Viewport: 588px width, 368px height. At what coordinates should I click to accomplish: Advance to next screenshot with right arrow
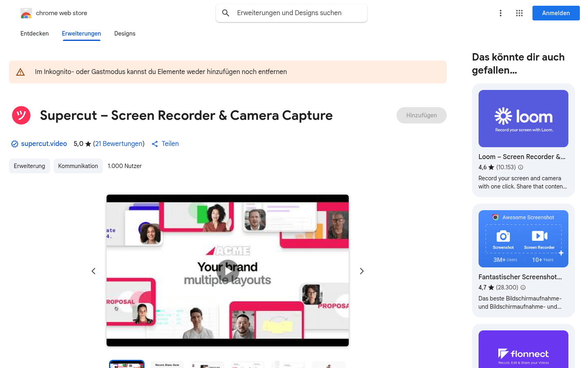click(x=362, y=271)
